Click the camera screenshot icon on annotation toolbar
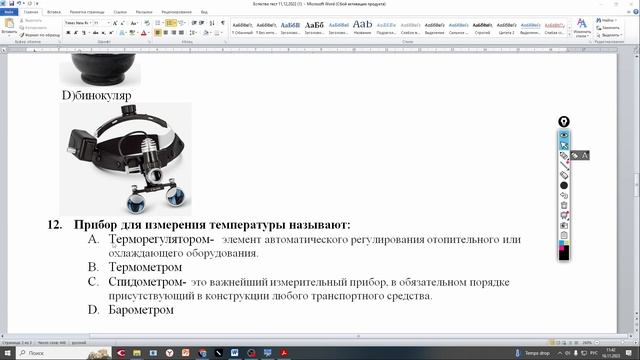Screen dimensions: 640x360 click(564, 225)
